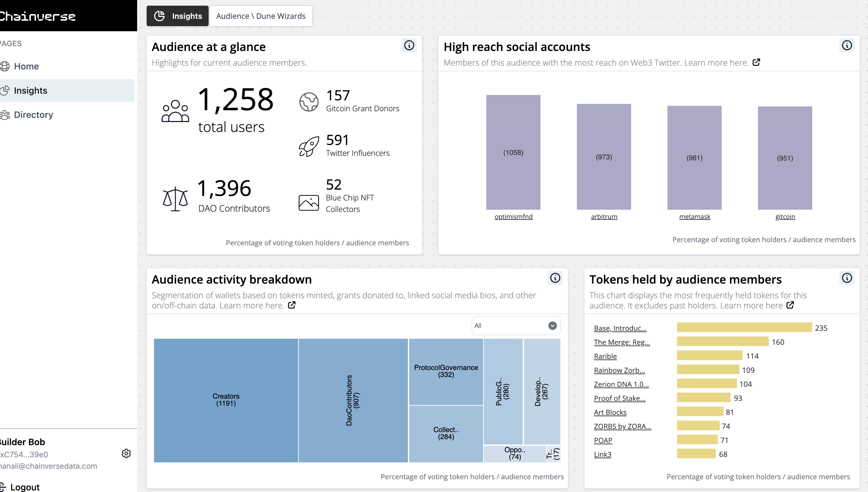Click the dropdown arrow in the All selector

click(552, 325)
